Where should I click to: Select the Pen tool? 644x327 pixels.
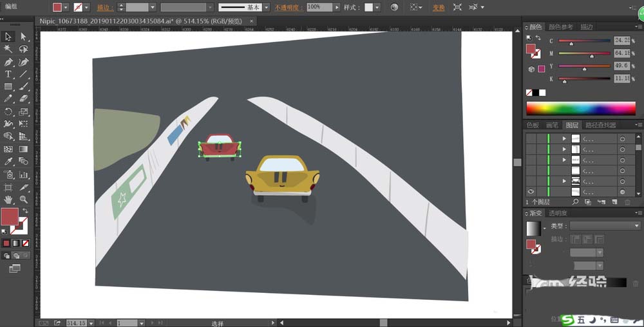7,62
